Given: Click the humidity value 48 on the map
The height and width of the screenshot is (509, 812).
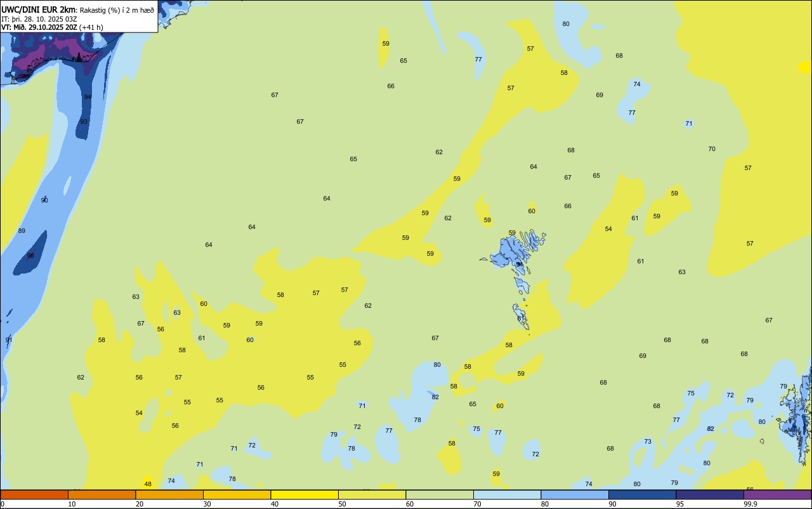Looking at the screenshot, I should pyautogui.click(x=148, y=484).
